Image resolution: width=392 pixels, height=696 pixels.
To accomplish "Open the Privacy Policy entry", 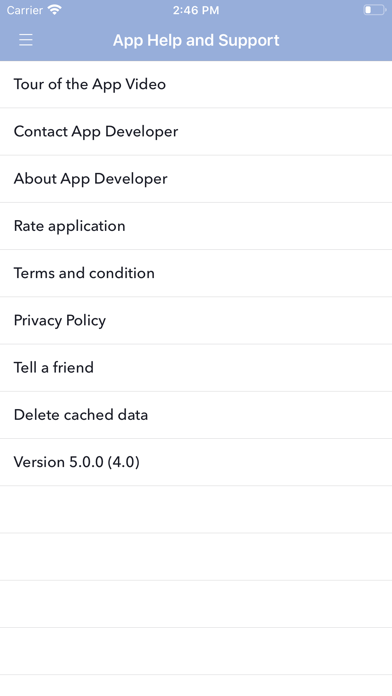I will (x=196, y=320).
